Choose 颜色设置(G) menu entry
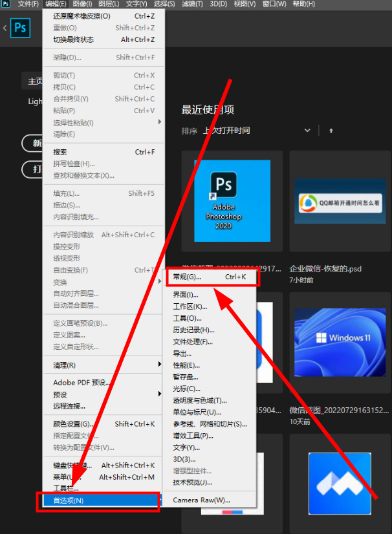 click(x=103, y=424)
